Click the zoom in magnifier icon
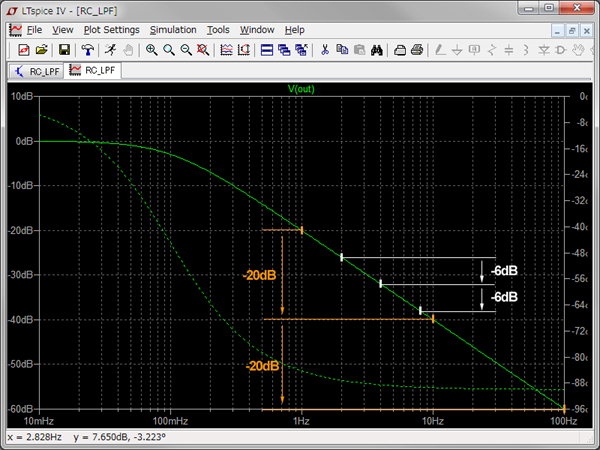The width and height of the screenshot is (600, 450). [x=151, y=50]
